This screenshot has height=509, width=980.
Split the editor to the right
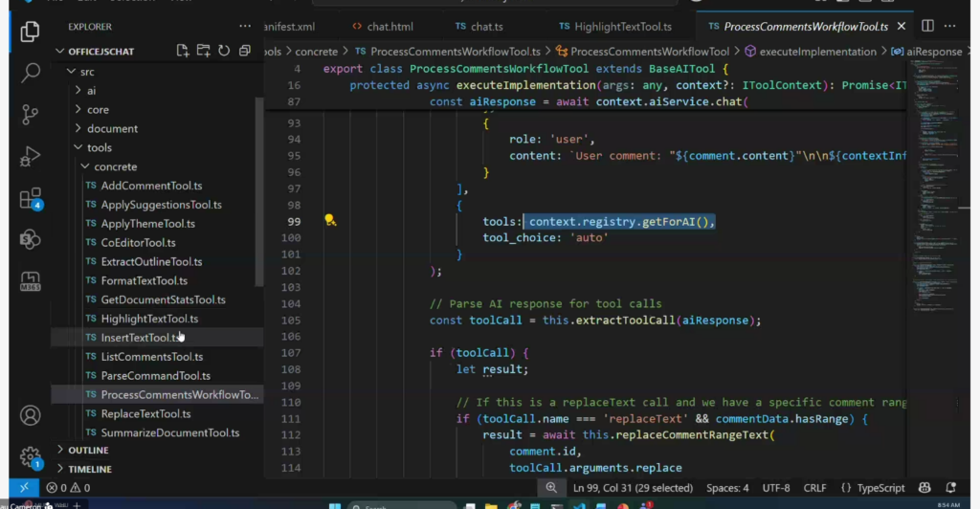click(x=926, y=26)
